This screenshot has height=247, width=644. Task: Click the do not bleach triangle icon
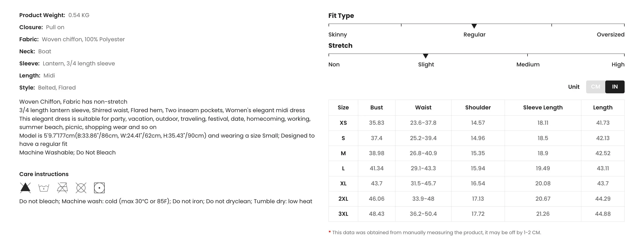[x=25, y=188]
